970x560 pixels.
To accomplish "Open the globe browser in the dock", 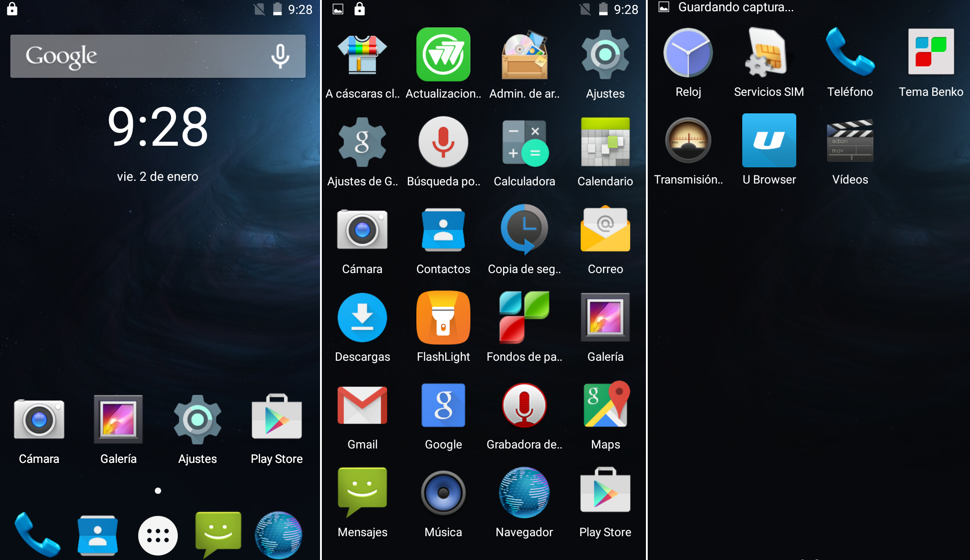I will tap(279, 535).
